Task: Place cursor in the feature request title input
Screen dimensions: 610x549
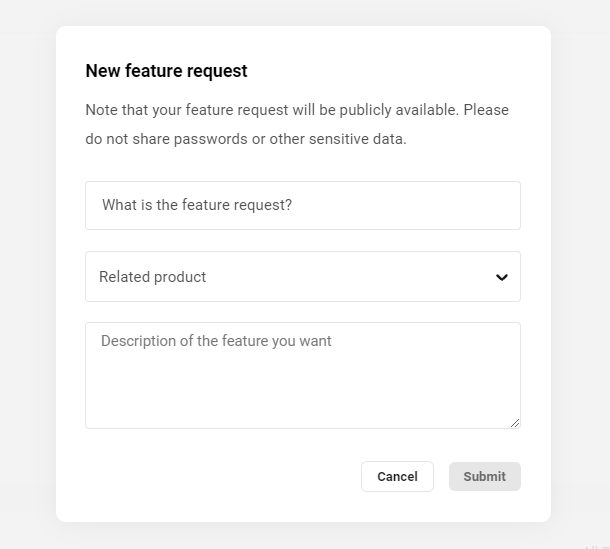Action: click(302, 205)
